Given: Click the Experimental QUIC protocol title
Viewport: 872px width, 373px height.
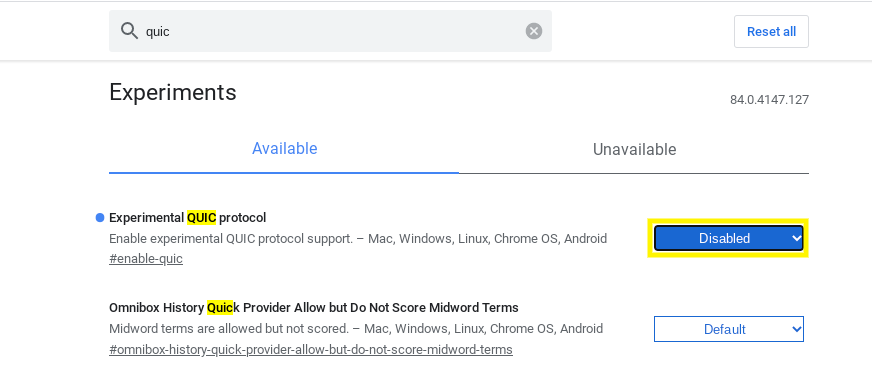Looking at the screenshot, I should pos(187,217).
